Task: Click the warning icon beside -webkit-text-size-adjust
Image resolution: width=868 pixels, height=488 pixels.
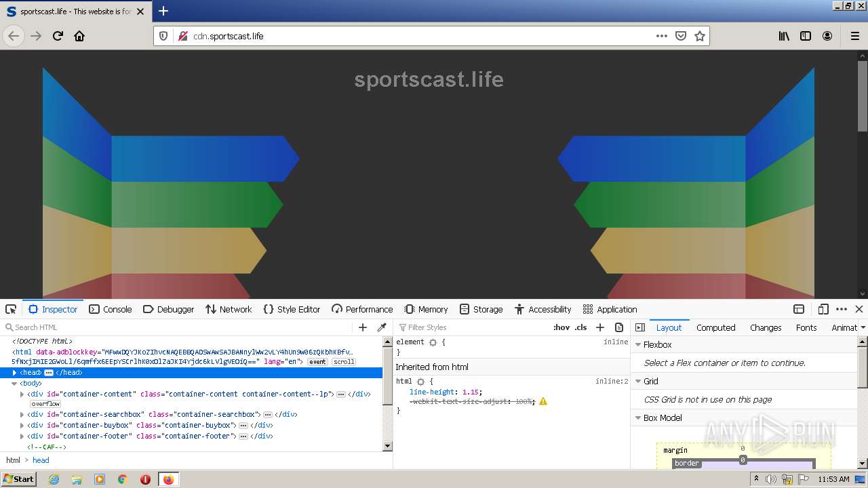Action: click(x=543, y=401)
